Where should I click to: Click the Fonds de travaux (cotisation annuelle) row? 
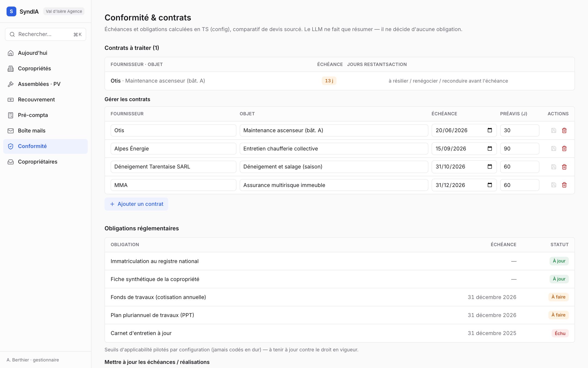point(339,297)
